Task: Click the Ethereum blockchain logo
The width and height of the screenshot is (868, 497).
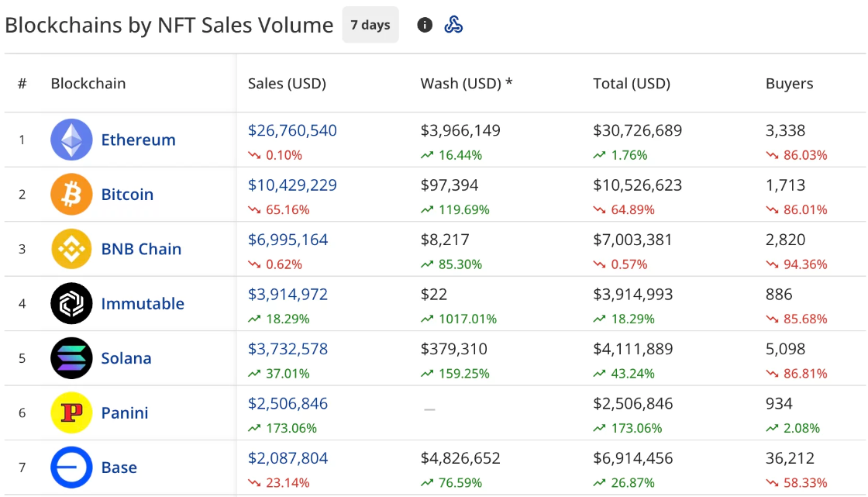Action: click(x=71, y=140)
